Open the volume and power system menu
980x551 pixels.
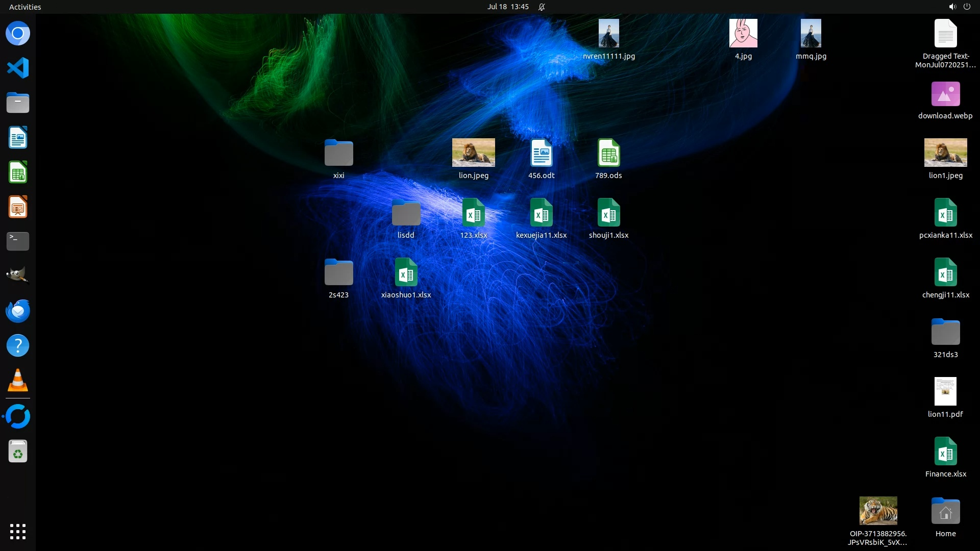pyautogui.click(x=959, y=7)
